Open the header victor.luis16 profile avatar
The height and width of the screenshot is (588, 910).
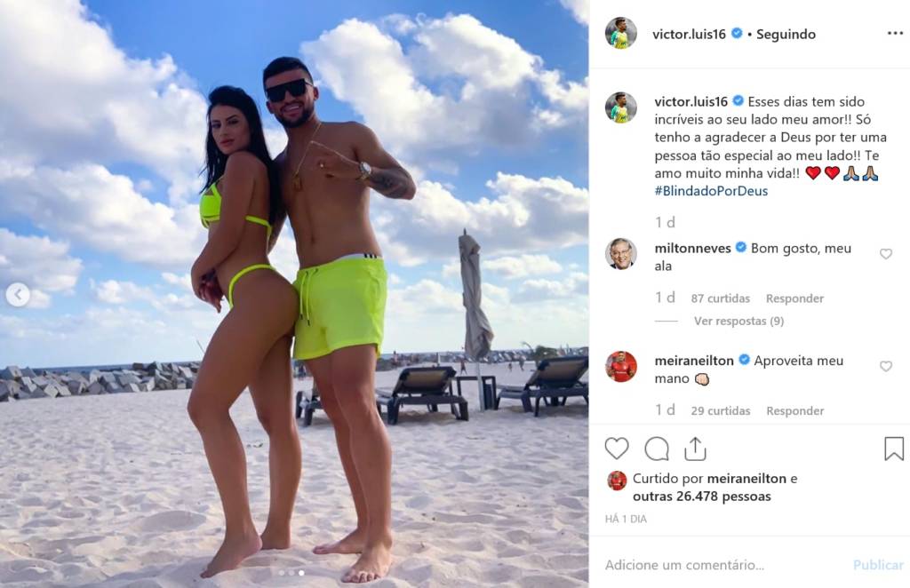point(621,33)
